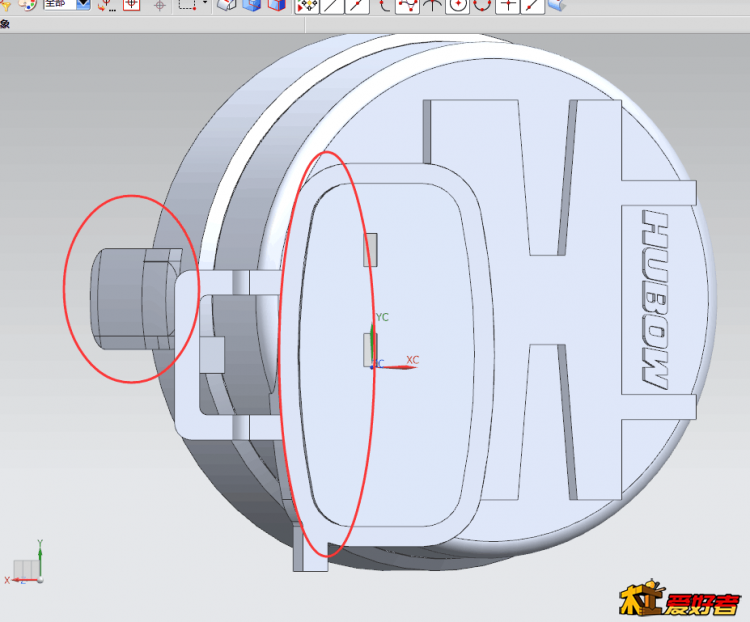Open the 全部 selection scope combo box
Screen dimensions: 750x622
[x=66, y=4]
